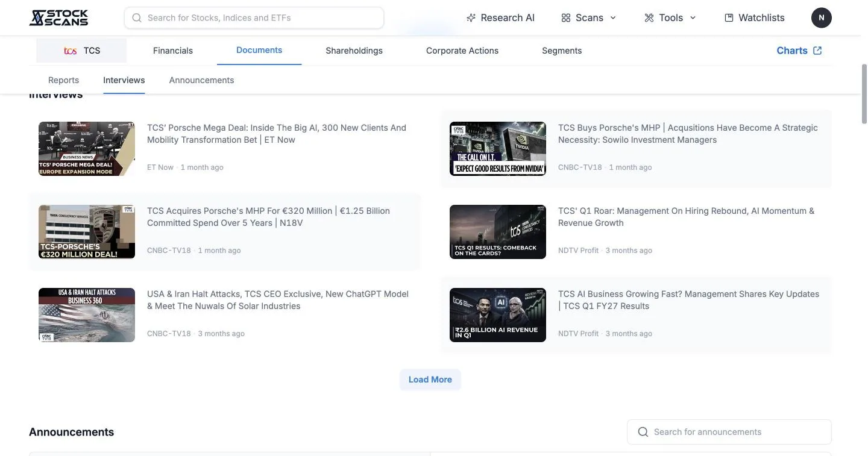
Task: Open the Watchlists page
Action: click(x=755, y=18)
